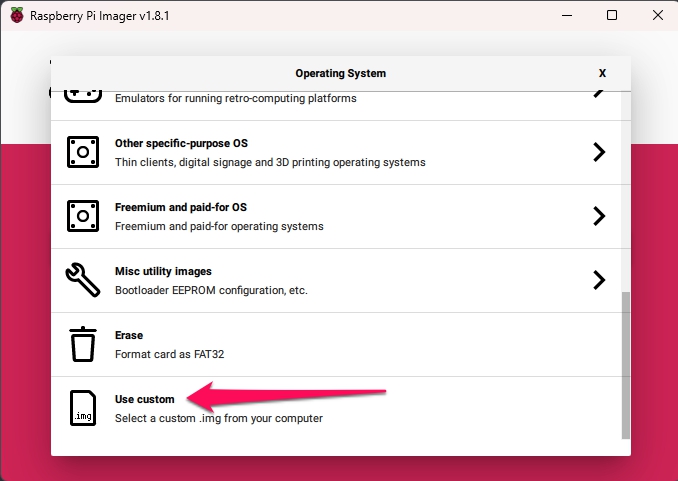Image resolution: width=678 pixels, height=481 pixels.
Task: Select the Use custom menu entry
Action: 336,409
